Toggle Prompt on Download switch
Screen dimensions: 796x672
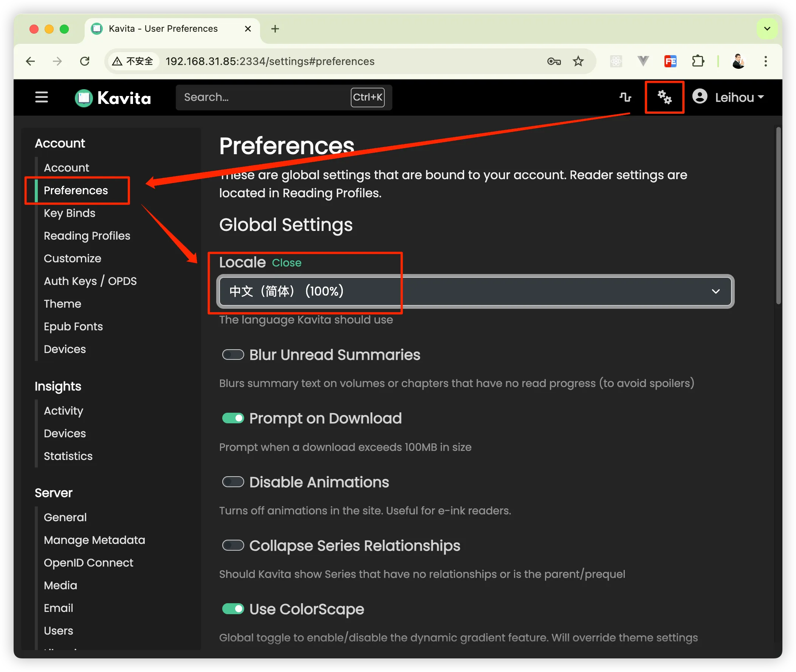point(233,418)
